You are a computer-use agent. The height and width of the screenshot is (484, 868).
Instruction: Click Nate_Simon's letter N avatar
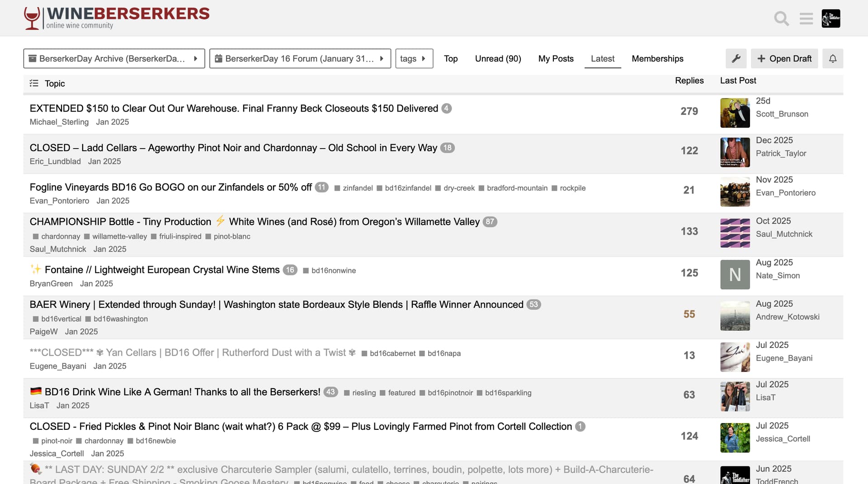click(735, 275)
